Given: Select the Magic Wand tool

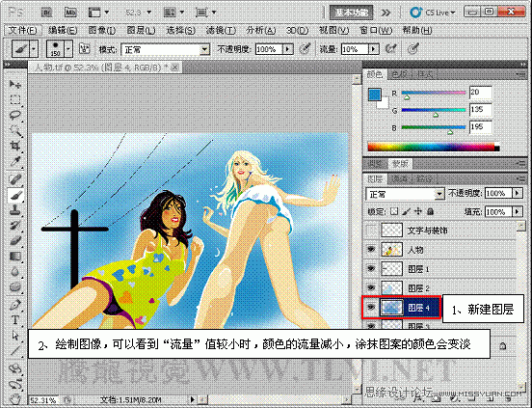Looking at the screenshot, I should pos(14,130).
